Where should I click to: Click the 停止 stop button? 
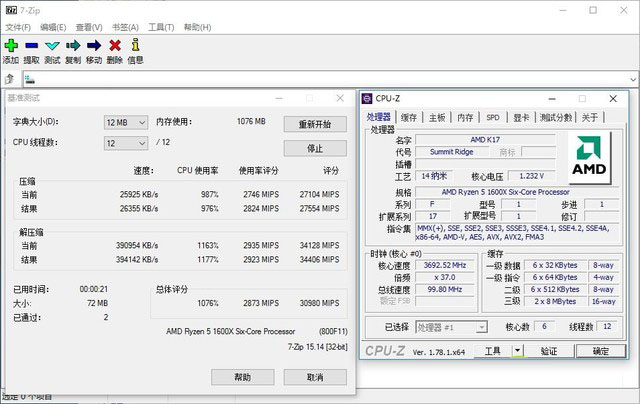coord(315,149)
